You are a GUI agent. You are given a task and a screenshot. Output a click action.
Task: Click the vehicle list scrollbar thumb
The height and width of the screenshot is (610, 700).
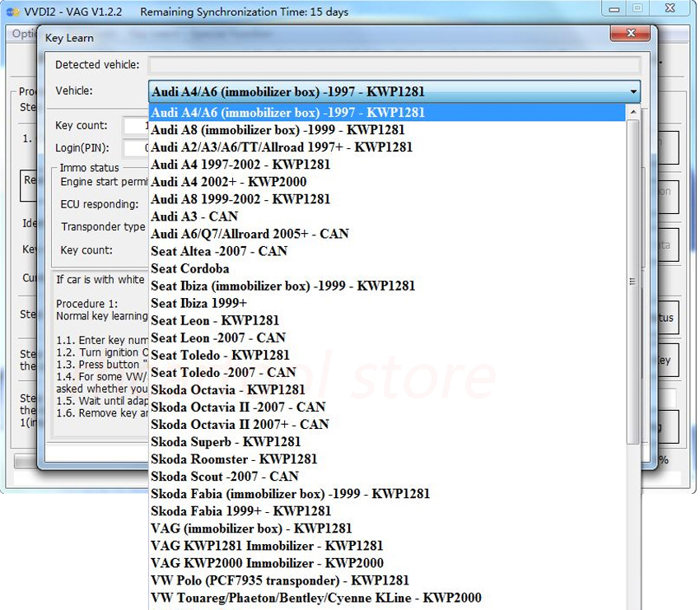(632, 282)
